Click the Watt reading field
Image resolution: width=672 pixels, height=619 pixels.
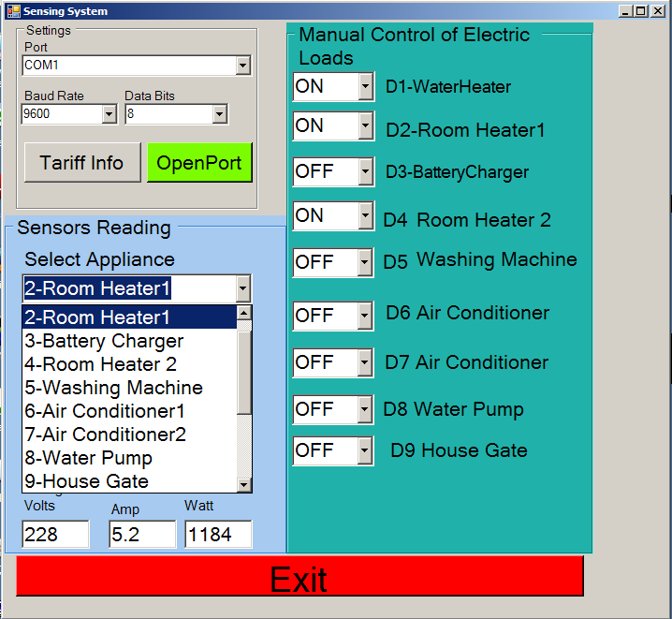(218, 535)
